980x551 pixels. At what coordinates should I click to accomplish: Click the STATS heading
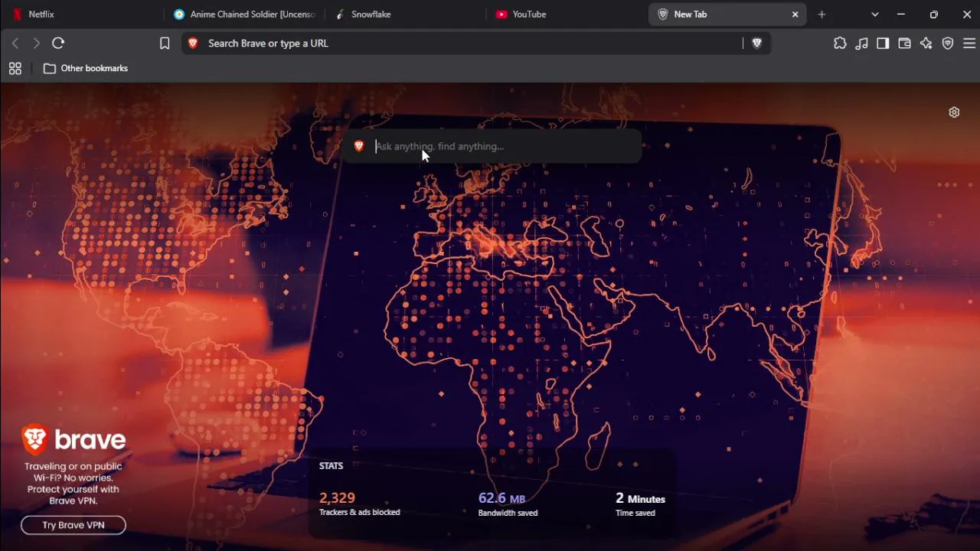pos(331,466)
